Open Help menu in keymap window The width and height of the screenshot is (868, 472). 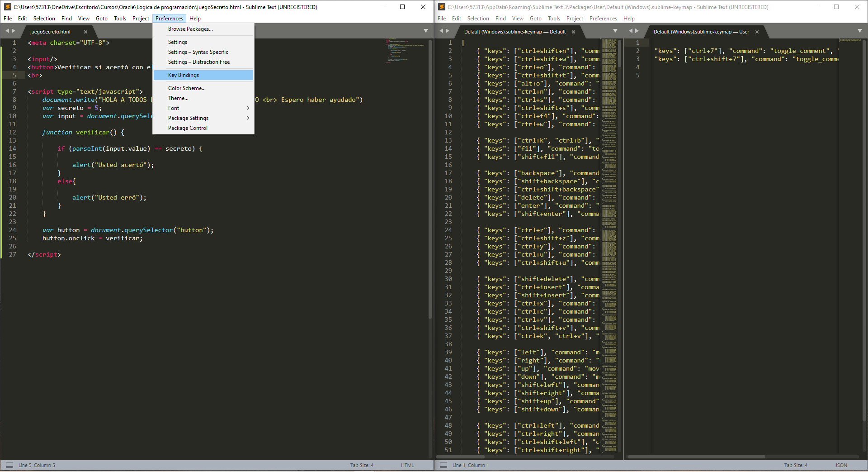pyautogui.click(x=629, y=19)
